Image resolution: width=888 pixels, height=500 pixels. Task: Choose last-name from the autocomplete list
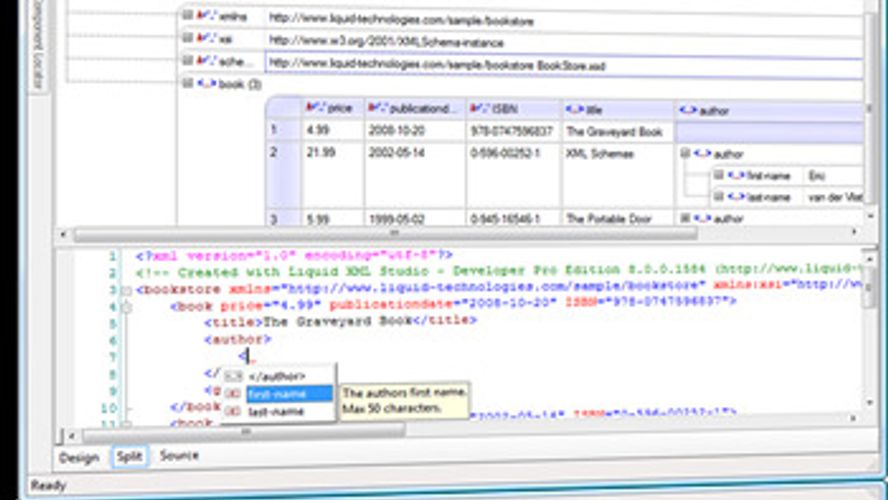coord(276,411)
